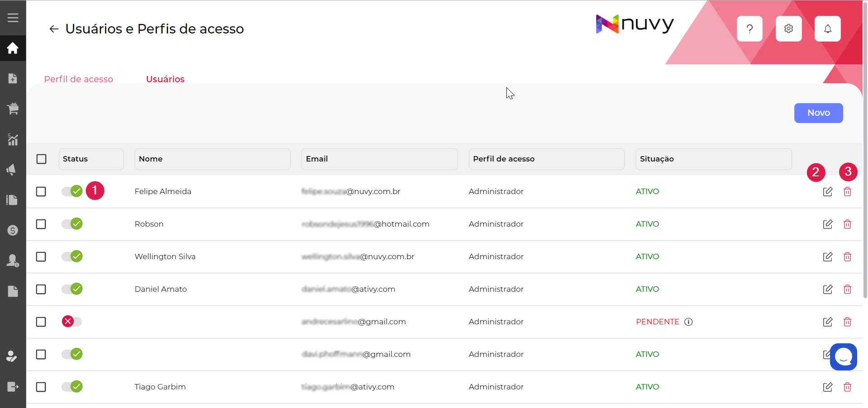Switch to Perfil de acesso tab
This screenshot has width=868, height=408.
pos(79,79)
